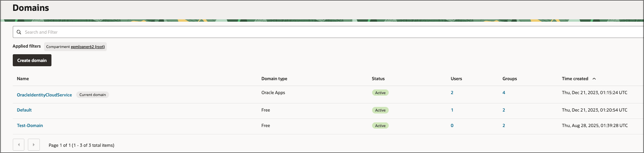The height and width of the screenshot is (153, 644).
Task: Open groups count 2 for Test-Domain
Action: [504, 125]
